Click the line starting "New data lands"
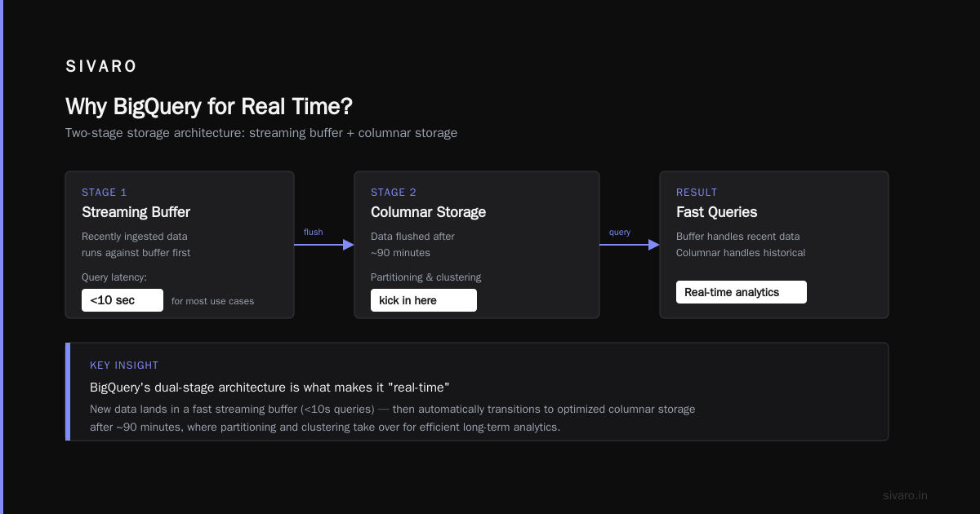 (x=392, y=409)
